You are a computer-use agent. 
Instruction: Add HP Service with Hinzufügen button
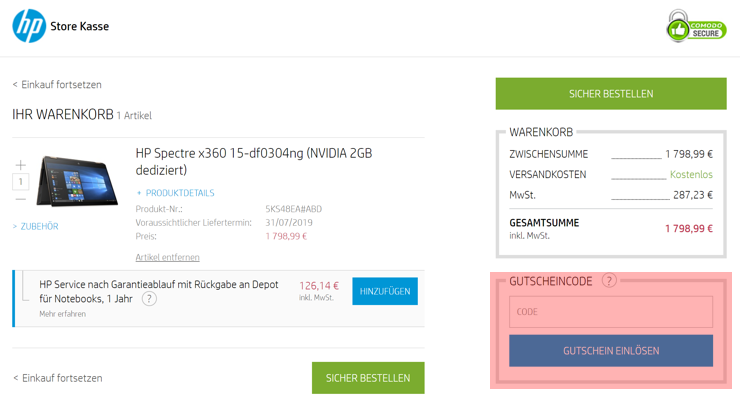pyautogui.click(x=385, y=291)
